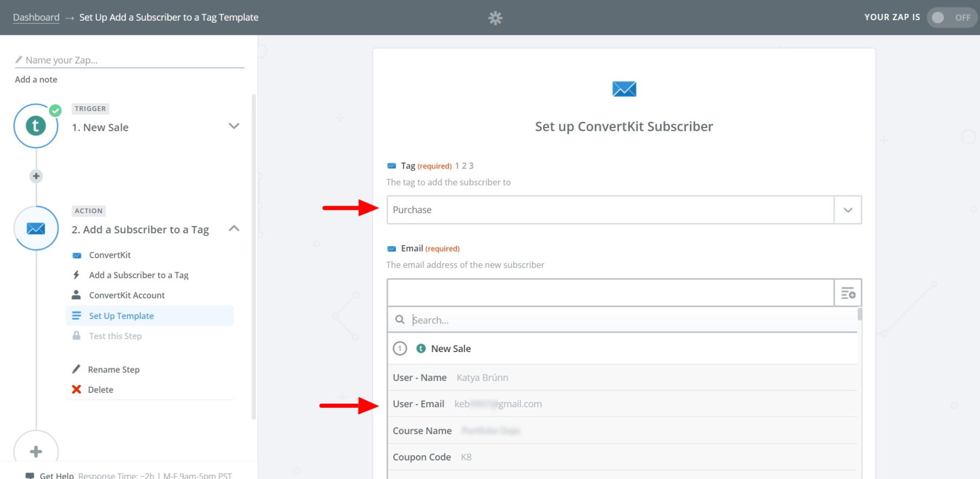Click the Get Help chat icon
The height and width of the screenshot is (479, 980).
click(30, 476)
